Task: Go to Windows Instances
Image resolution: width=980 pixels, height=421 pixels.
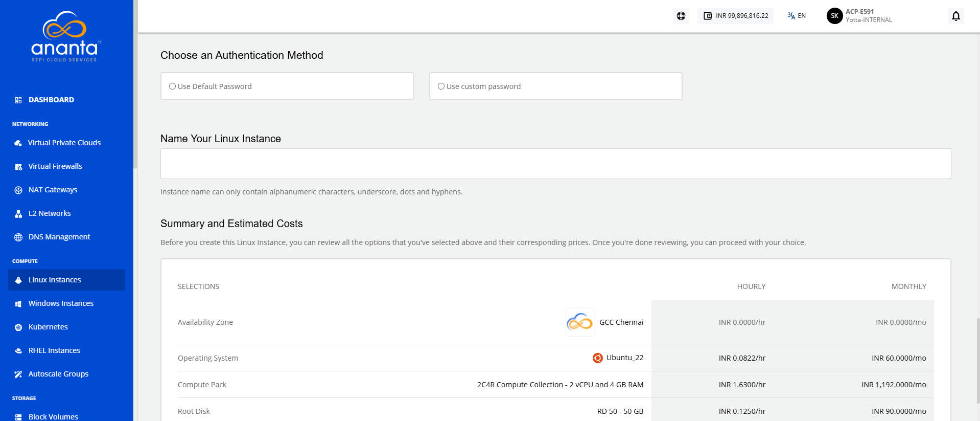Action: (x=61, y=303)
